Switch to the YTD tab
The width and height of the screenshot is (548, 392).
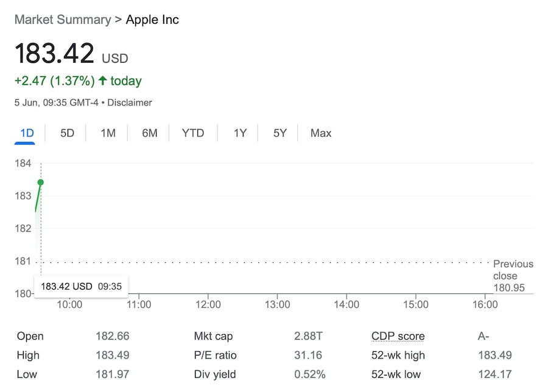tap(193, 133)
